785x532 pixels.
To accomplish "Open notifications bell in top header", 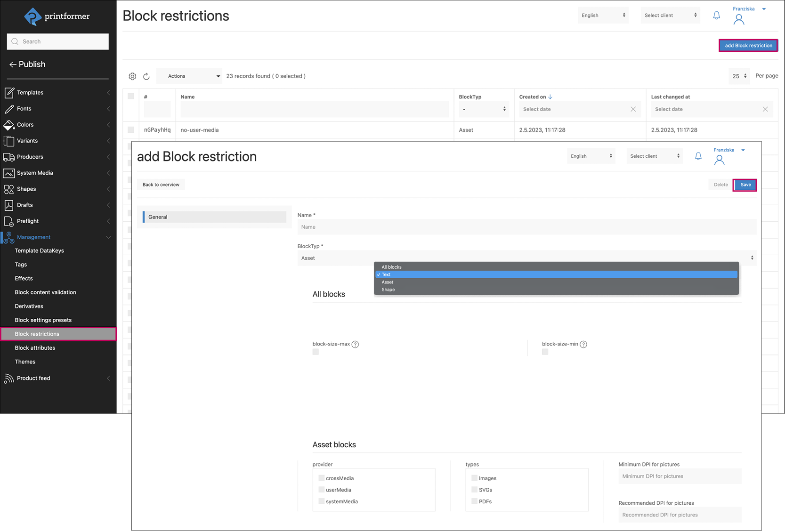I will (716, 16).
